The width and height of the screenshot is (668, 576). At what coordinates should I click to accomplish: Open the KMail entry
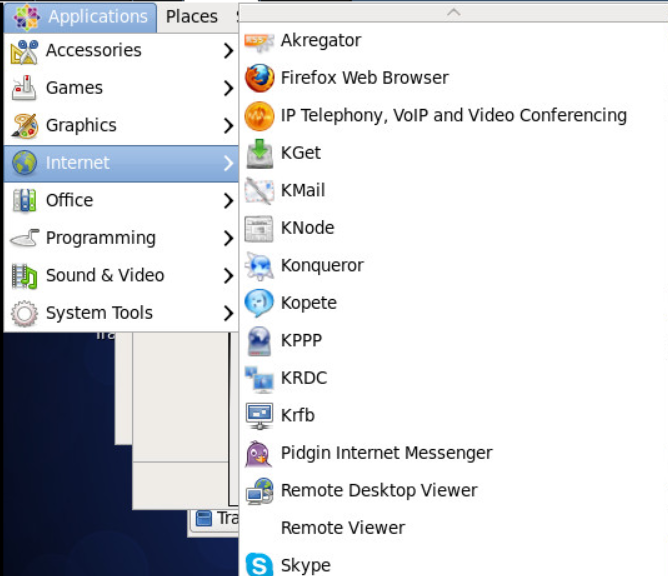pyautogui.click(x=453, y=190)
